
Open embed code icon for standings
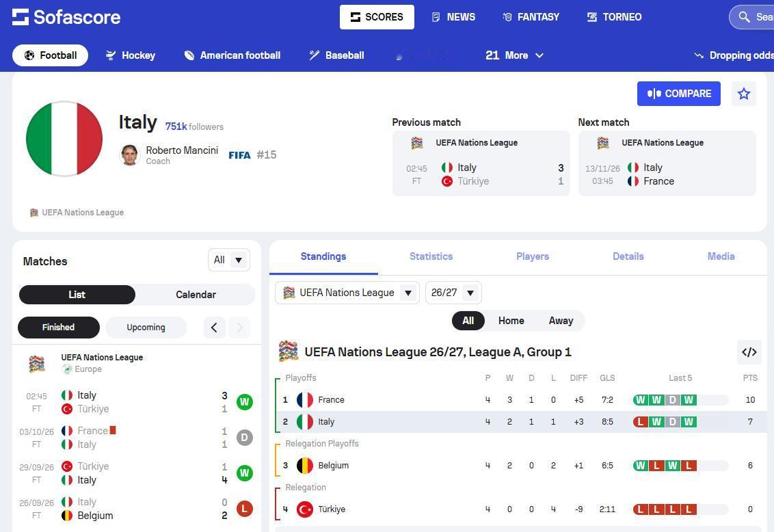[749, 352]
